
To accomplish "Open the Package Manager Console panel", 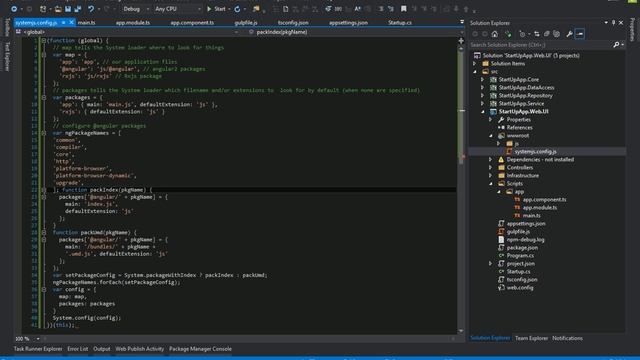I will (x=200, y=349).
